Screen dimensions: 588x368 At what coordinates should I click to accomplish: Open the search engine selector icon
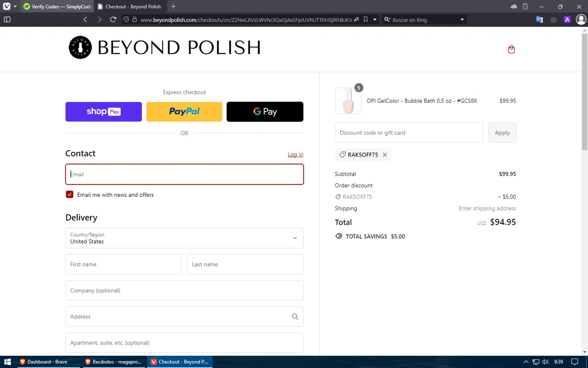pyautogui.click(x=387, y=19)
